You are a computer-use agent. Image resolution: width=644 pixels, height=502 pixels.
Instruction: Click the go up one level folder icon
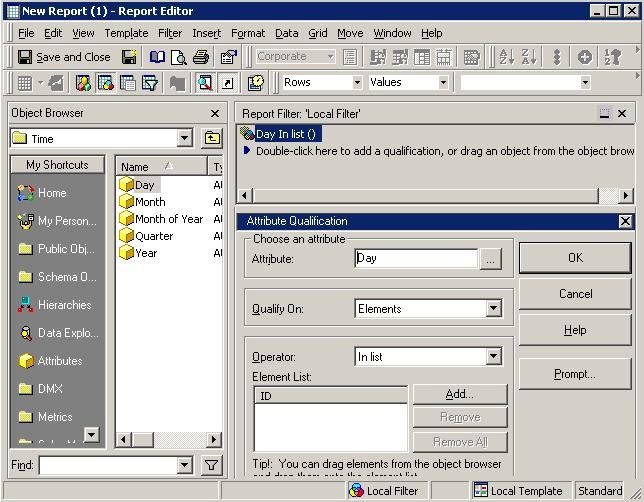point(212,139)
